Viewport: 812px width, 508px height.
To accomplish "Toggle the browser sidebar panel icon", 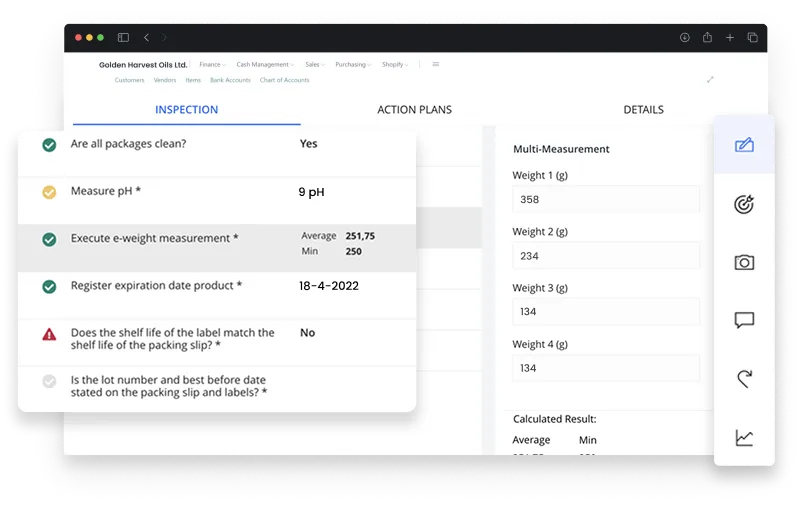I will tap(123, 37).
